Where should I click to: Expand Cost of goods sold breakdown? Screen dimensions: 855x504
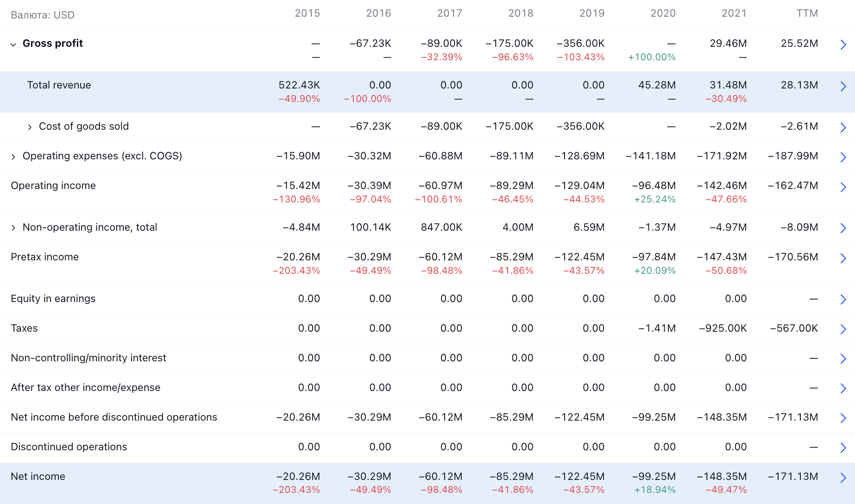[x=30, y=127]
